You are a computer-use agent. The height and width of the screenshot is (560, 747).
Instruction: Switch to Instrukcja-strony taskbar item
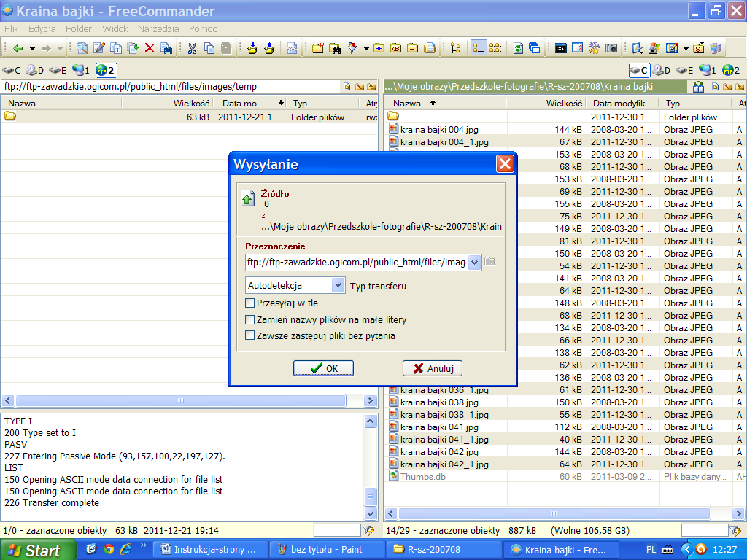pos(211,550)
